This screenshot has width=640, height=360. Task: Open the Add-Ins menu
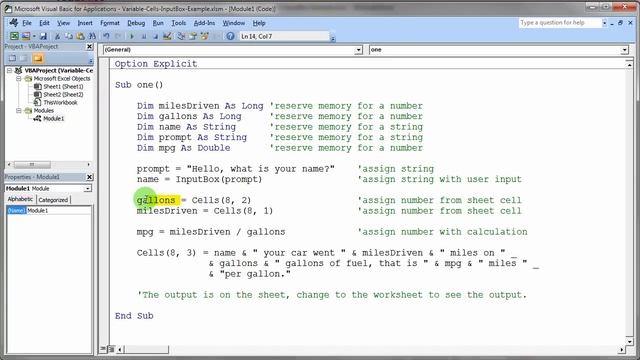point(204,23)
